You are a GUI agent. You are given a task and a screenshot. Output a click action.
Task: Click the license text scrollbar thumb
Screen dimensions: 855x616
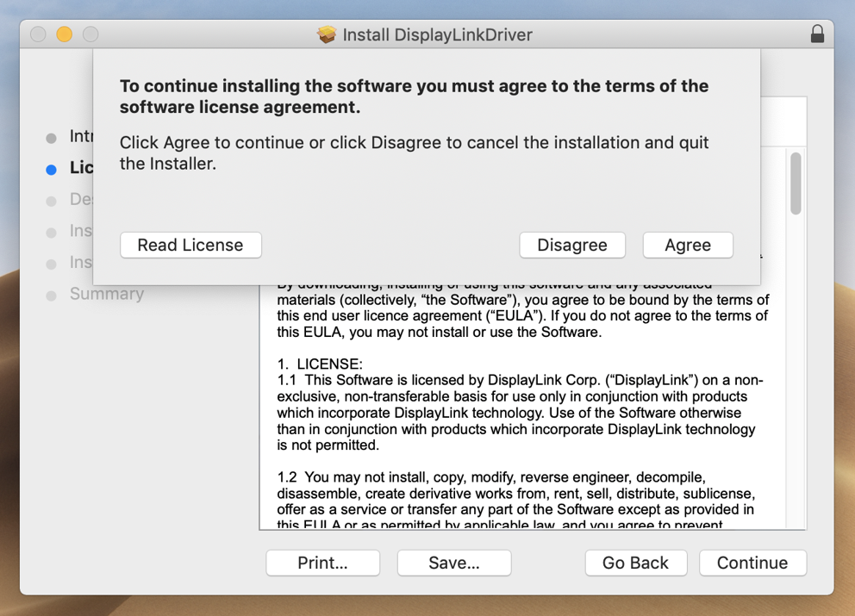pyautogui.click(x=796, y=184)
